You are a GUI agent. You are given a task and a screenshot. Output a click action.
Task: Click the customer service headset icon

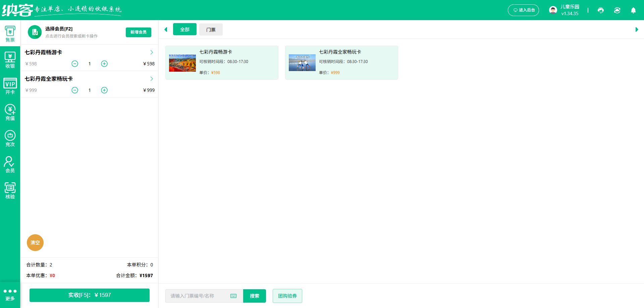point(601,10)
